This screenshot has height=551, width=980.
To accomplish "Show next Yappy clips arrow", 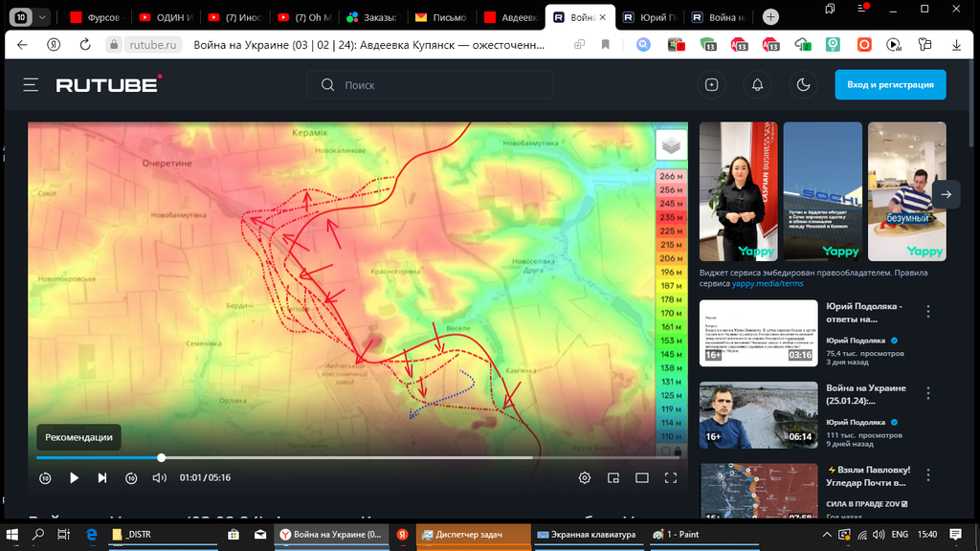I will click(946, 194).
